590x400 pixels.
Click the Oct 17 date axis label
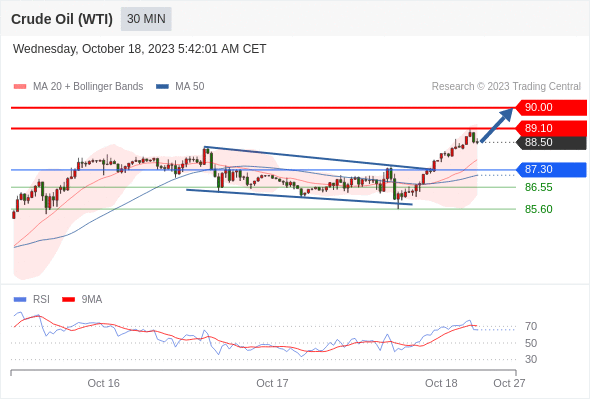pyautogui.click(x=272, y=383)
